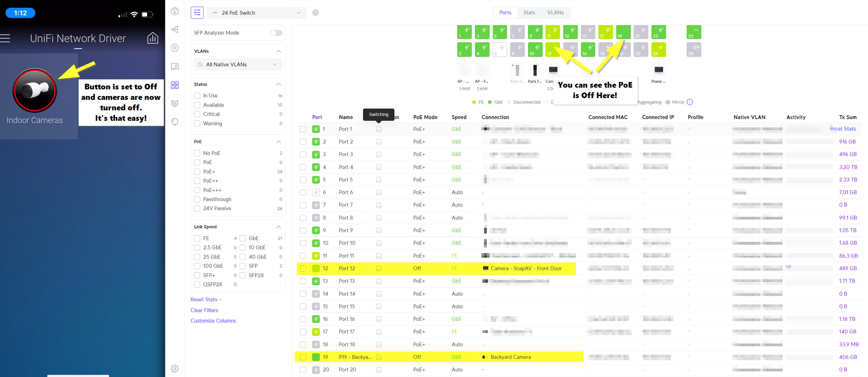Check the In Use status filter

(x=197, y=96)
